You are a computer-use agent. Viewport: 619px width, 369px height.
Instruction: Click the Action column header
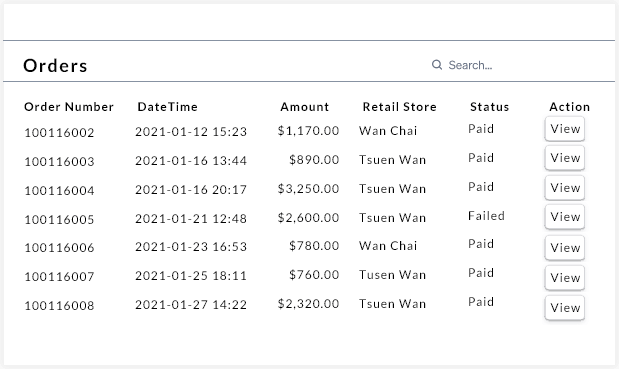[x=570, y=107]
